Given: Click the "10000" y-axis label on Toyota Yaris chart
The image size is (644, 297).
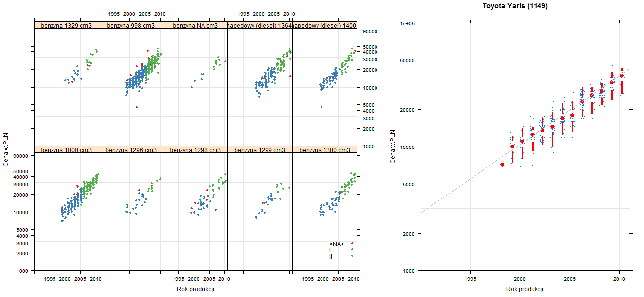Looking at the screenshot, I should point(408,147).
